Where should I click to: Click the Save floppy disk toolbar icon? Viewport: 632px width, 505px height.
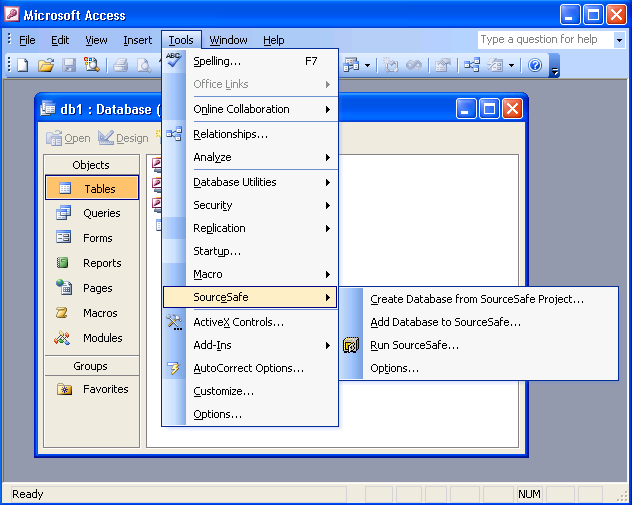coord(69,65)
